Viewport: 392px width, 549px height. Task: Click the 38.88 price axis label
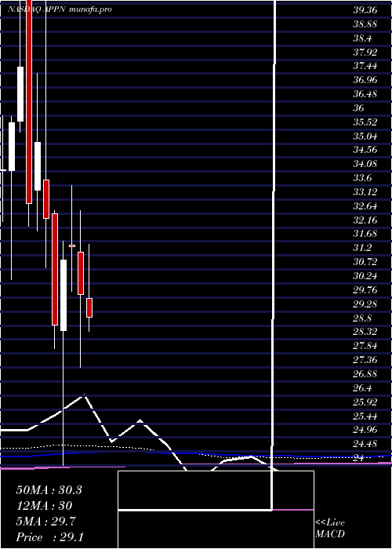point(365,24)
